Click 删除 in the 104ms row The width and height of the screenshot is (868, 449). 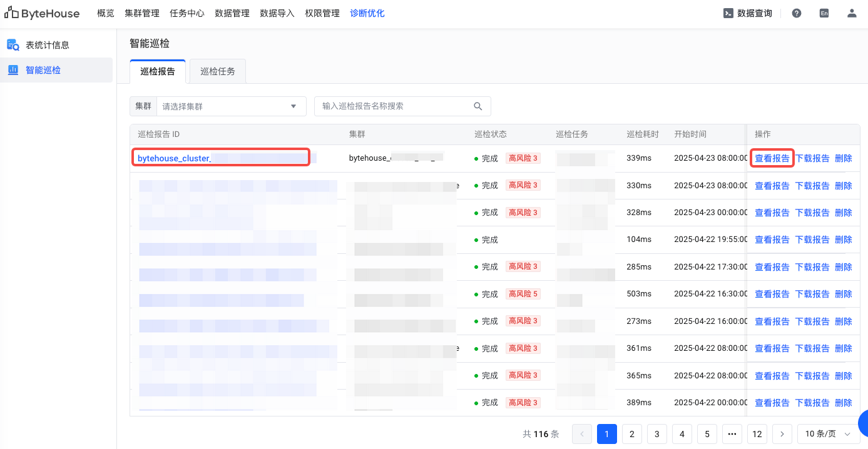pyautogui.click(x=844, y=240)
